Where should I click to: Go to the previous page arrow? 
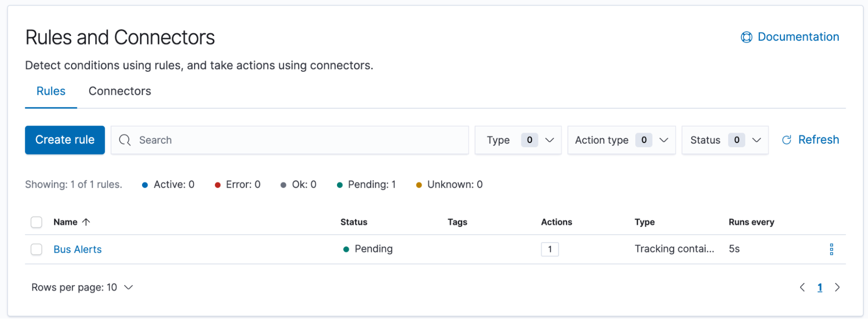802,288
